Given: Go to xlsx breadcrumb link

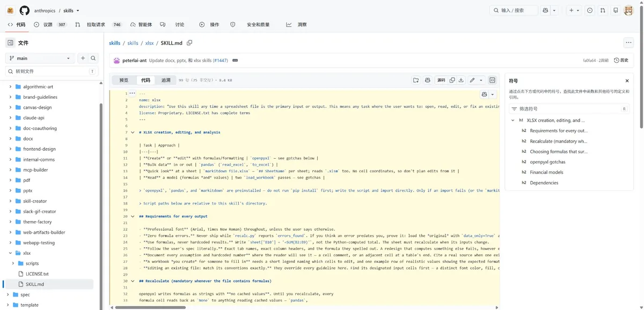Looking at the screenshot, I should coord(149,43).
